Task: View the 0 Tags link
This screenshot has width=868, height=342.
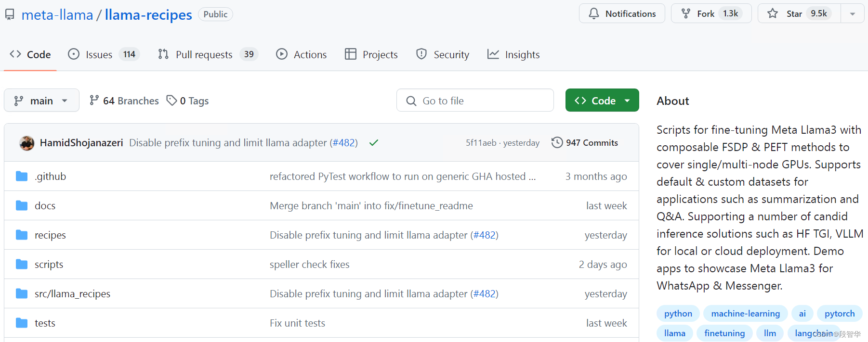Action: 188,101
